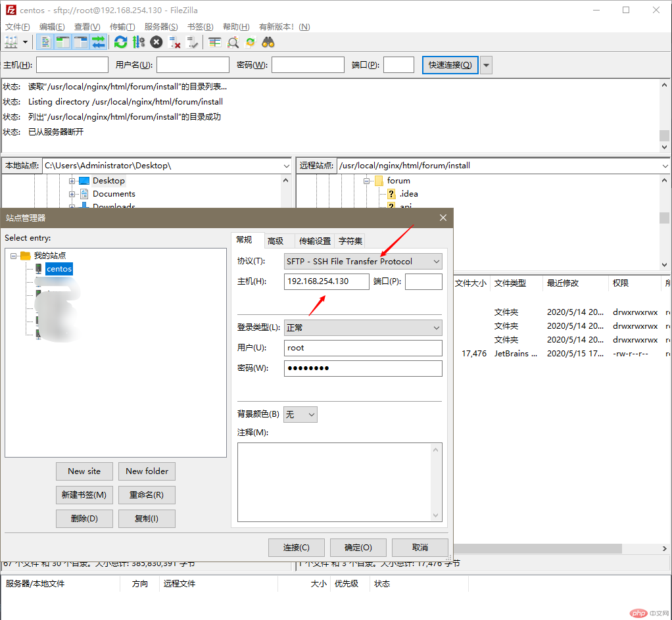Image resolution: width=672 pixels, height=620 pixels.
Task: Click the Refresh file lists icon
Action: (x=122, y=41)
